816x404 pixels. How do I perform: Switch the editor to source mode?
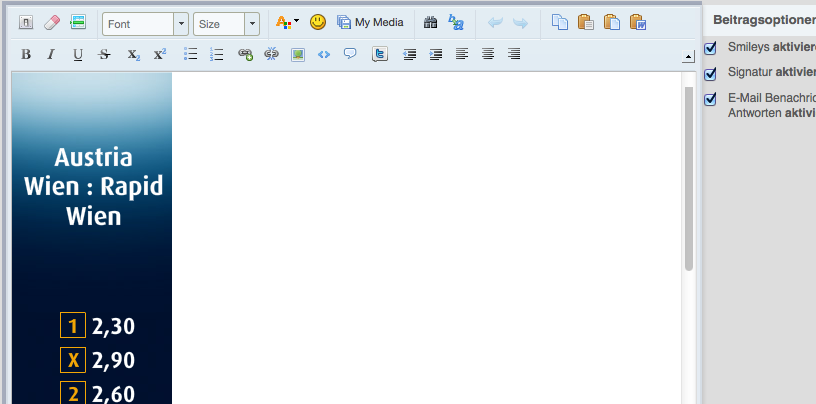click(x=26, y=22)
